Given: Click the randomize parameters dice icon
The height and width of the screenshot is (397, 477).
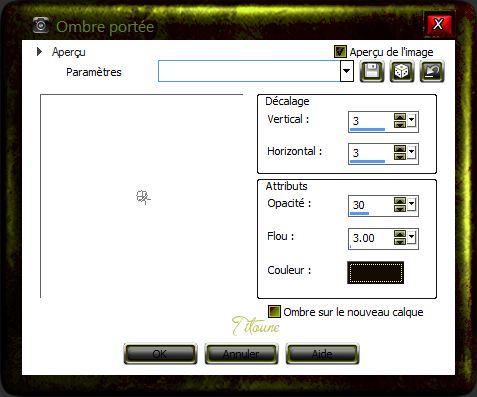Looking at the screenshot, I should tap(402, 71).
